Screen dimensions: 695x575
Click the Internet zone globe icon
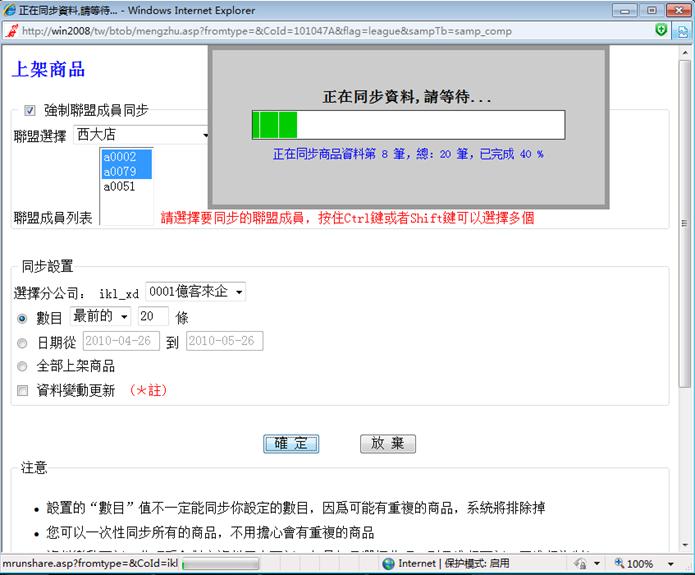pyautogui.click(x=389, y=564)
